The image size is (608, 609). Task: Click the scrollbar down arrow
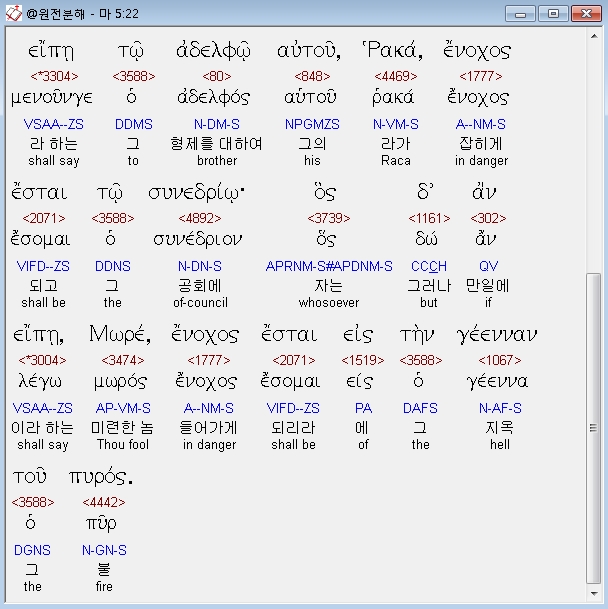click(x=594, y=593)
